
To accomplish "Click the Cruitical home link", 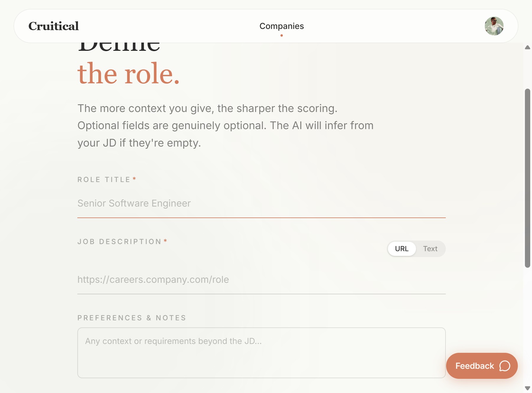I will (x=53, y=26).
